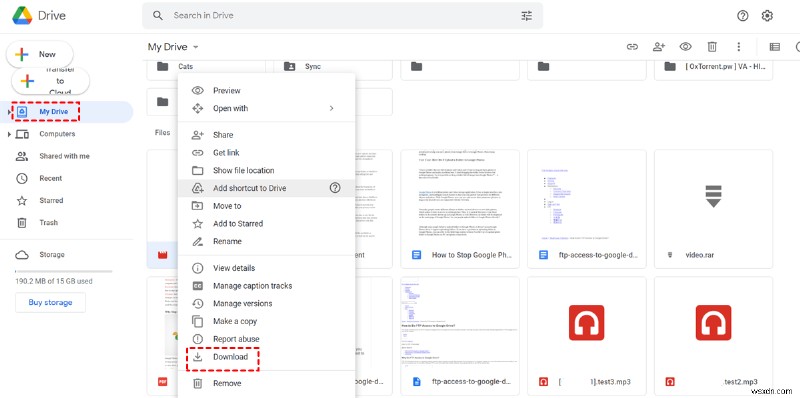Click headphone icon above test2.mp3

(x=713, y=323)
